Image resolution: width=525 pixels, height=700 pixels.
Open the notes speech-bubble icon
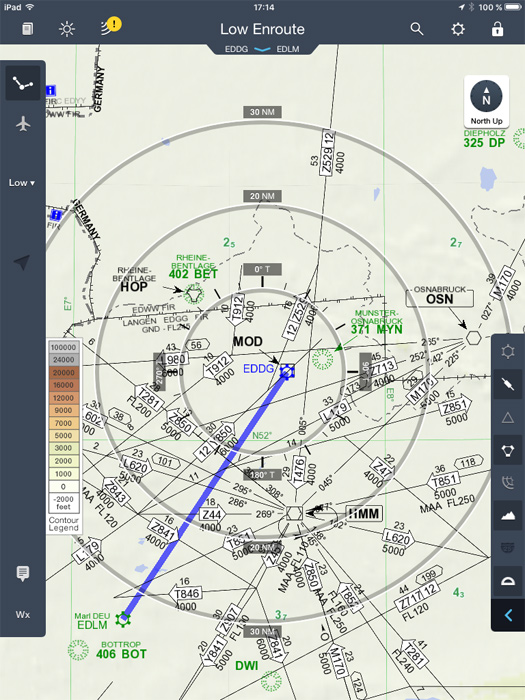23,573
